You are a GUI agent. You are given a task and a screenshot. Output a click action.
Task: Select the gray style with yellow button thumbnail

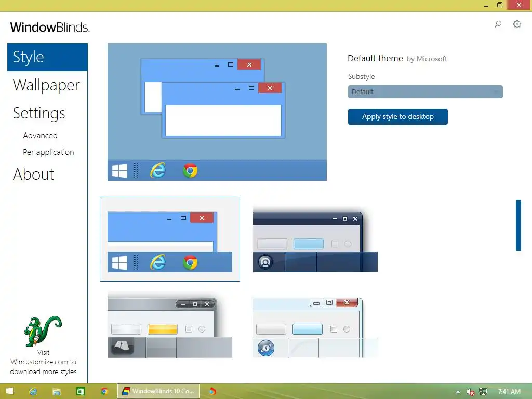tap(170, 325)
